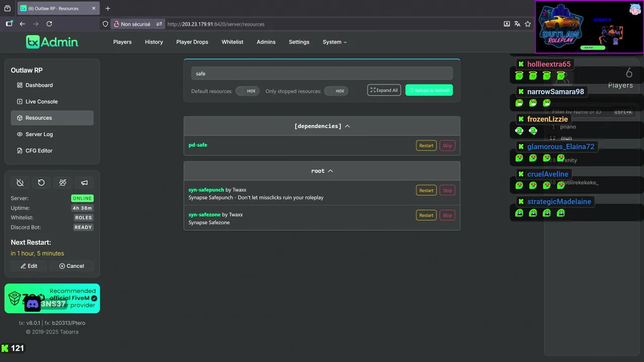The width and height of the screenshot is (644, 362).
Task: Click the sidebar toggle icon left of the back arrow
Action: 9,24
